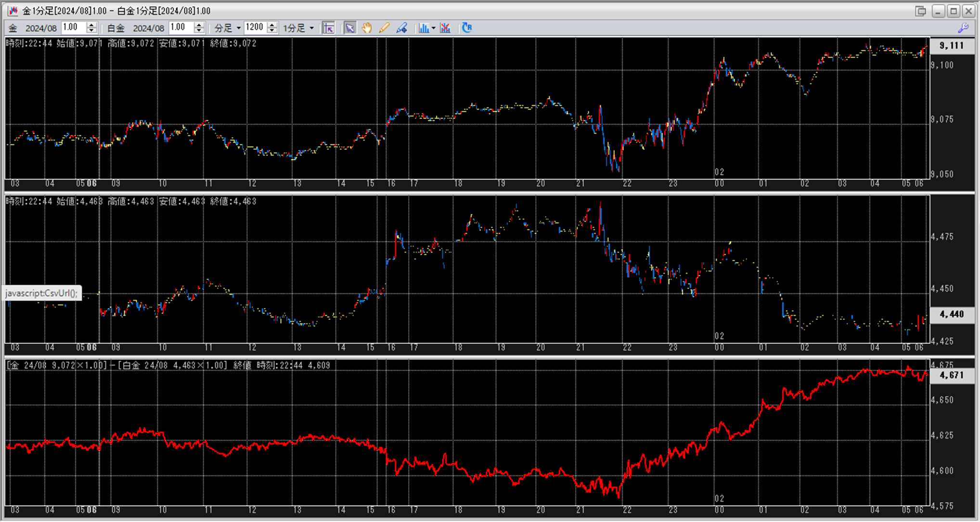Screen dimensions: 980x522
Task: Click the delete indicators chart icon
Action: (445, 28)
